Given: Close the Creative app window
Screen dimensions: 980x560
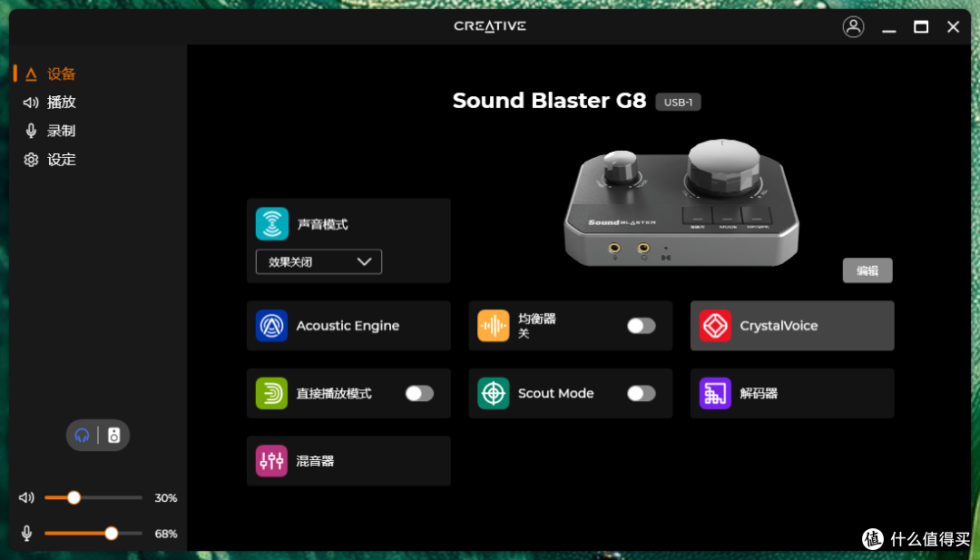Looking at the screenshot, I should [x=953, y=27].
